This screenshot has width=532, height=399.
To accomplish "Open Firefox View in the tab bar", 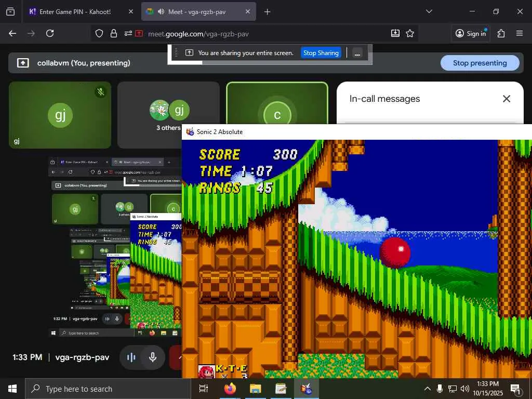I will pos(10,11).
